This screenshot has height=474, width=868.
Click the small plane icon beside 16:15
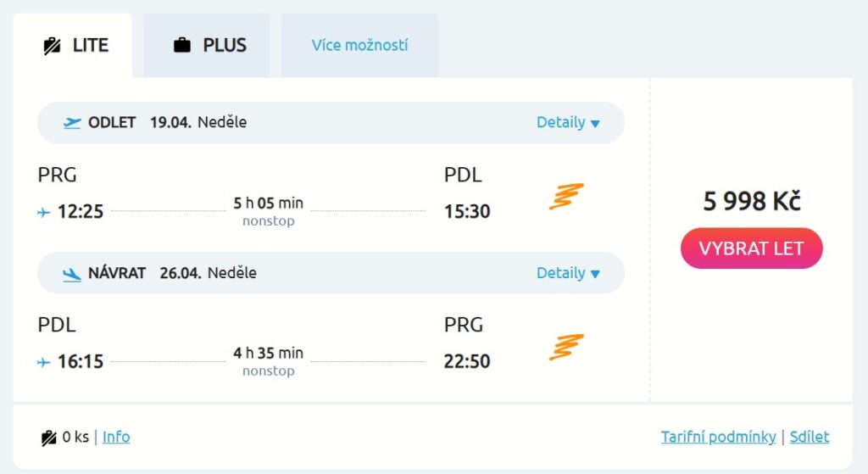[x=44, y=363]
